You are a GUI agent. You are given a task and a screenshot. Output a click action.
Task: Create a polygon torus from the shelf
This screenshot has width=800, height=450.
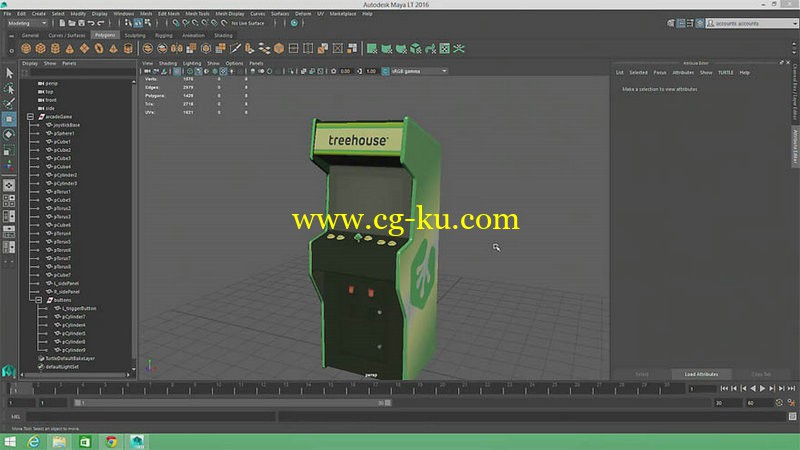tap(99, 48)
